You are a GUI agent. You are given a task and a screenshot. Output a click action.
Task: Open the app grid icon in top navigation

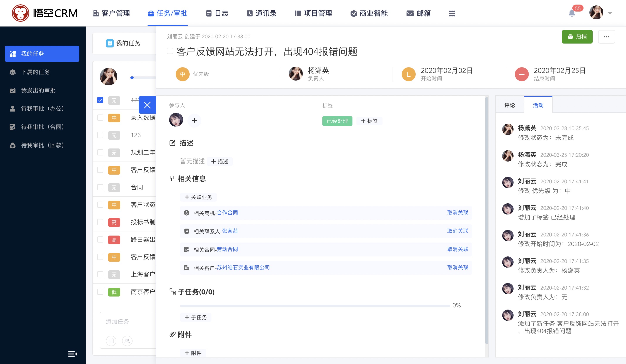pos(452,13)
